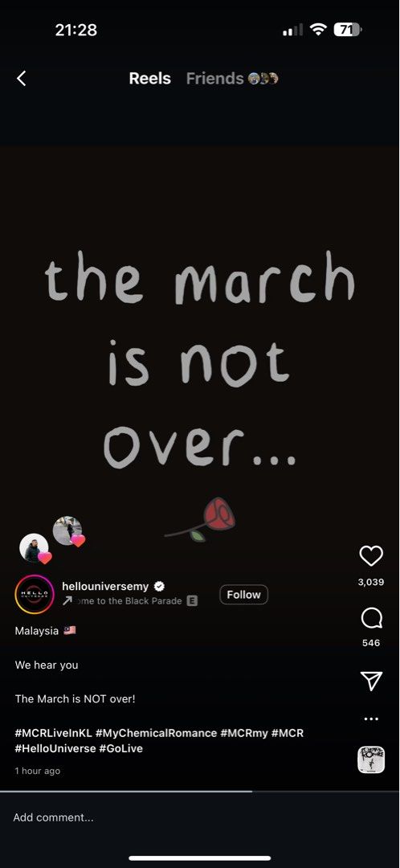The height and width of the screenshot is (868, 400).
Task: Open comments via speech bubble icon
Action: (x=371, y=618)
